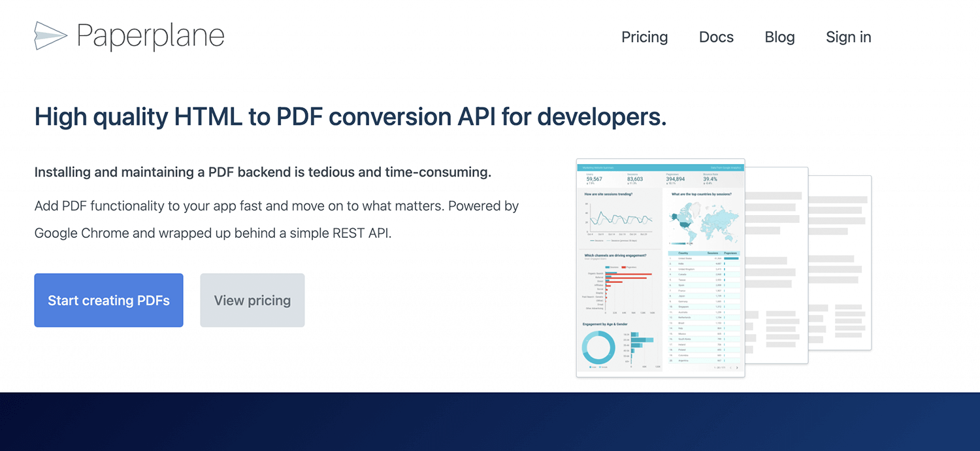Click the Sign in link

848,37
